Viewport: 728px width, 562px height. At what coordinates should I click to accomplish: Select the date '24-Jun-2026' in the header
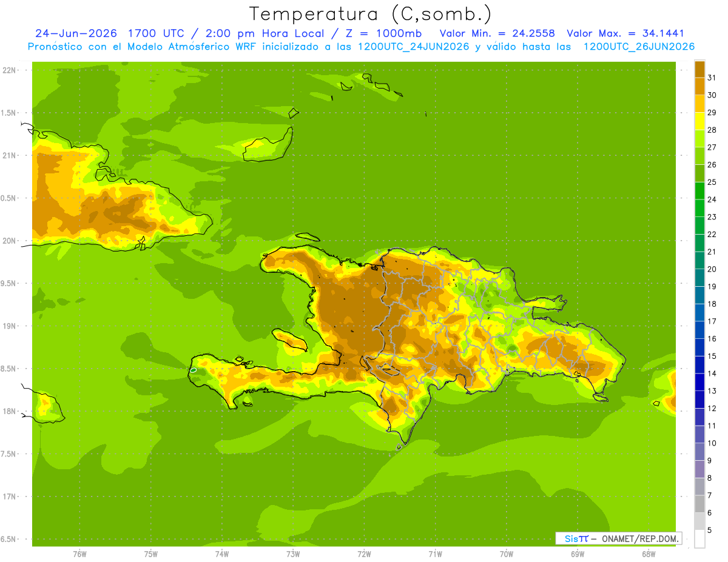pyautogui.click(x=77, y=33)
